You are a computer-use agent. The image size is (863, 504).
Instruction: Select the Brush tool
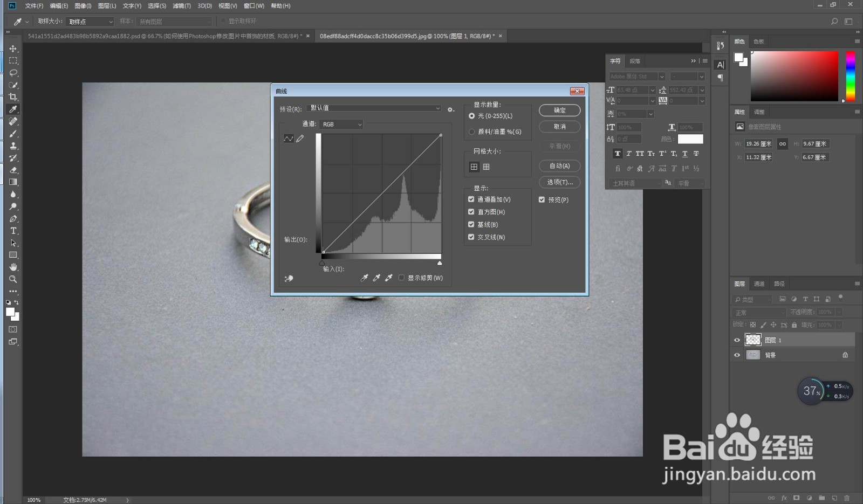point(13,134)
